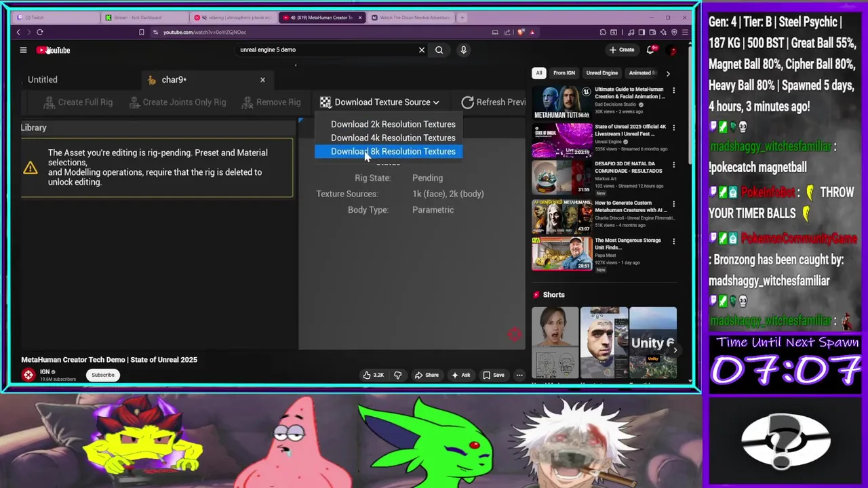
Task: Click the magnifier search button
Action: coord(439,49)
